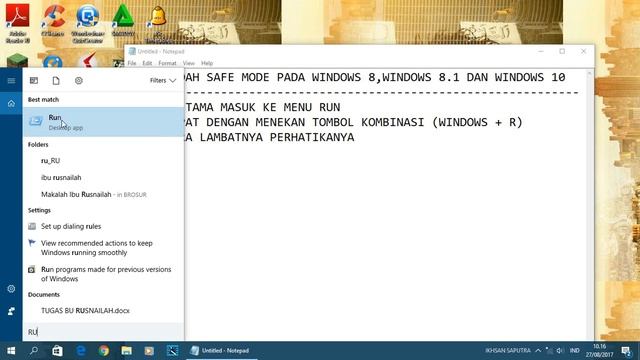640x360 pixels.
Task: Click the Apps filter icon in search panel
Action: pos(34,80)
